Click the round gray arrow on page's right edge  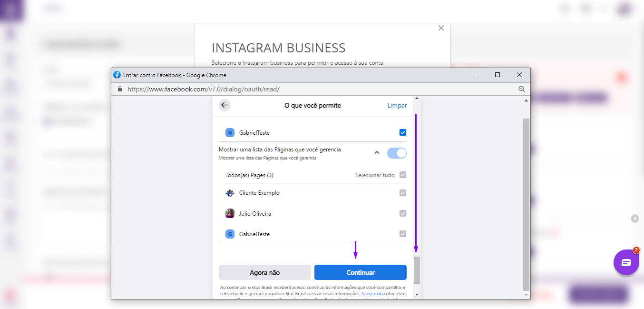coord(635,219)
